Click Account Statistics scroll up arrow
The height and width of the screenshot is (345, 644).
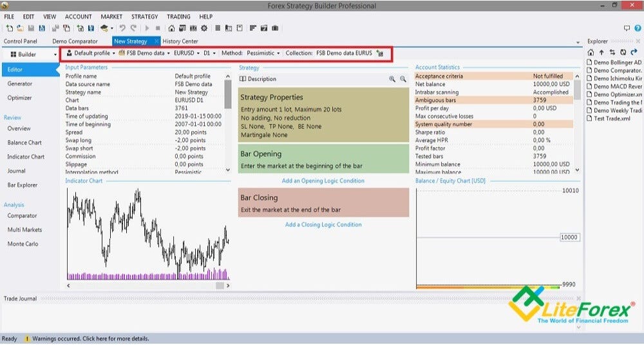tap(577, 76)
